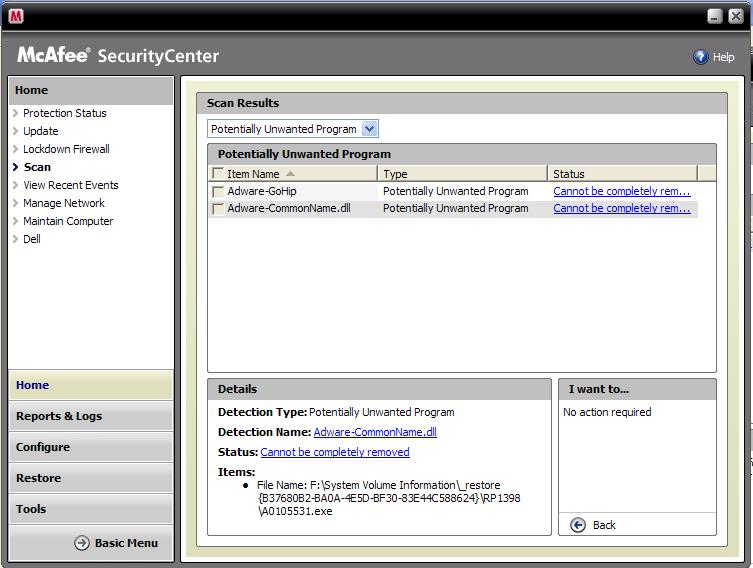Viewport: 753px width, 568px height.
Task: Open Adware-CommonName.dll row status link
Action: pos(622,208)
